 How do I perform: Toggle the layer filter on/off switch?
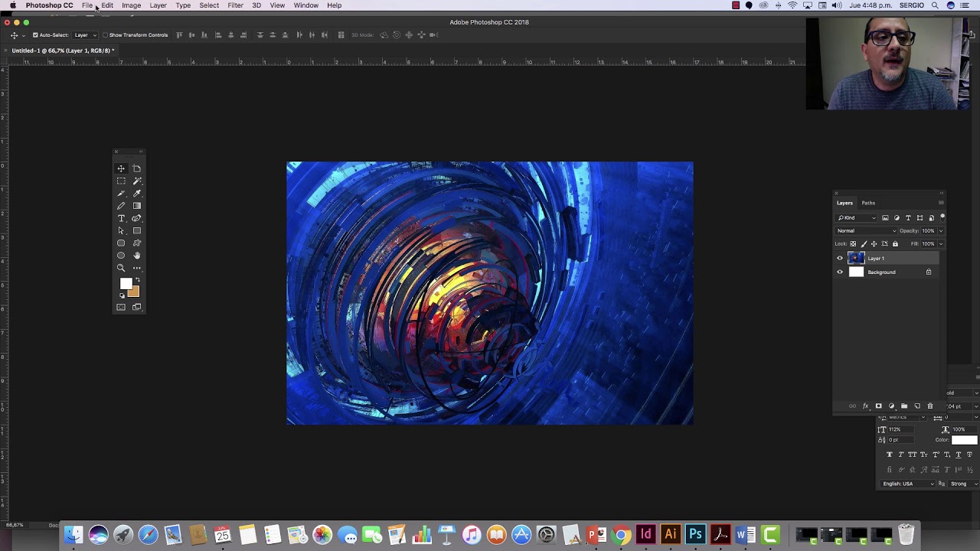coord(942,218)
